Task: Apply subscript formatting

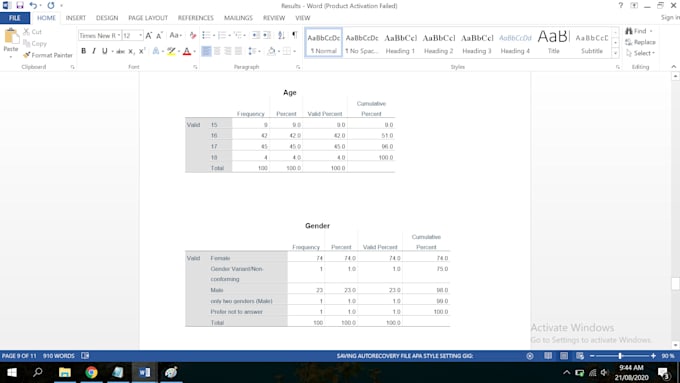Action: click(131, 51)
